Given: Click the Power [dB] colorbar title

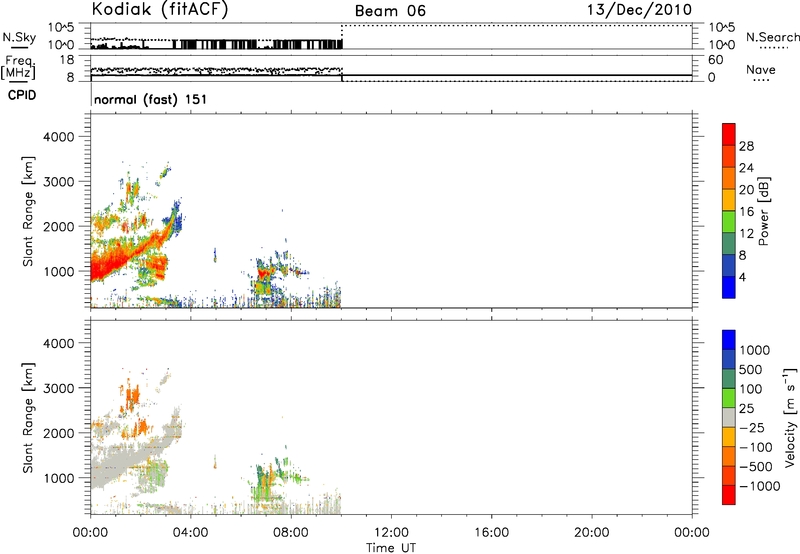Looking at the screenshot, I should tap(764, 211).
